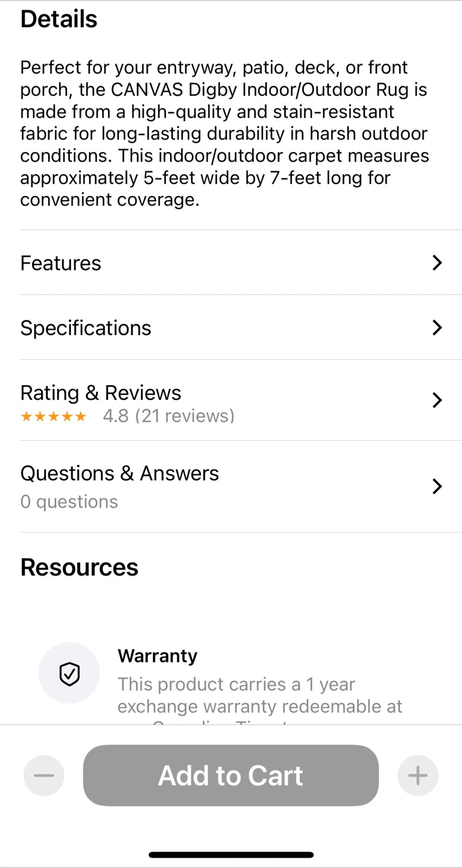The width and height of the screenshot is (462, 868).
Task: Expand Features using its chevron arrow
Action: click(437, 263)
